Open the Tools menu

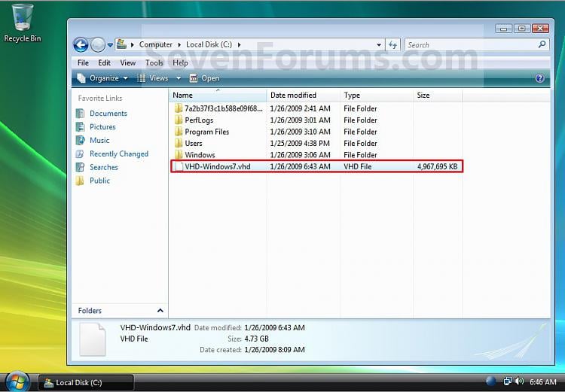[154, 62]
